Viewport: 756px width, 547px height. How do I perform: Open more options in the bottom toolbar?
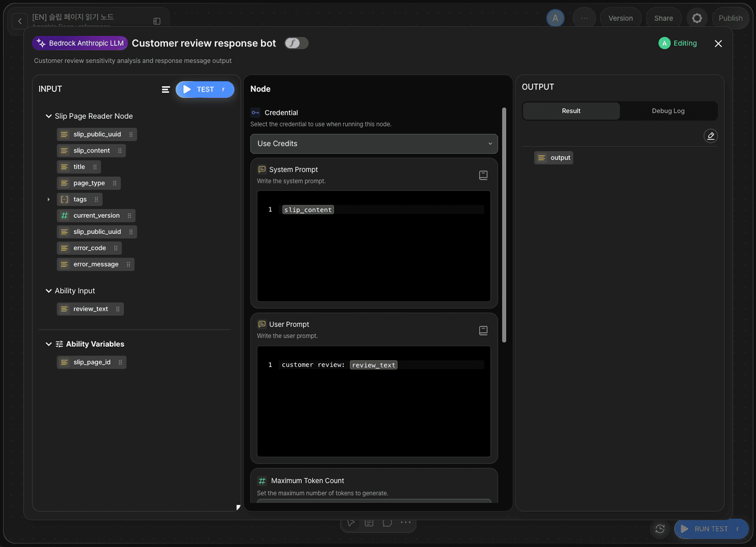pos(406,523)
